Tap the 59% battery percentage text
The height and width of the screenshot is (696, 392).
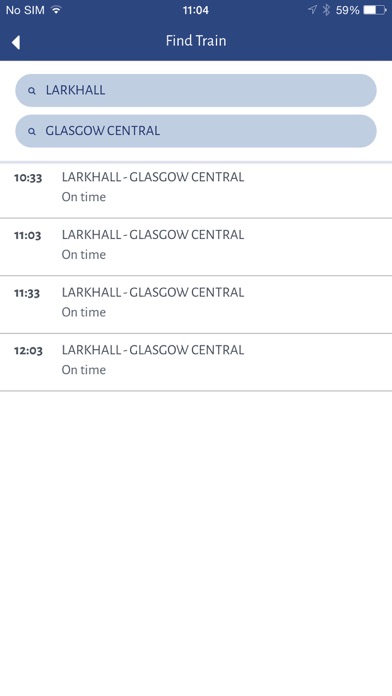(x=348, y=10)
